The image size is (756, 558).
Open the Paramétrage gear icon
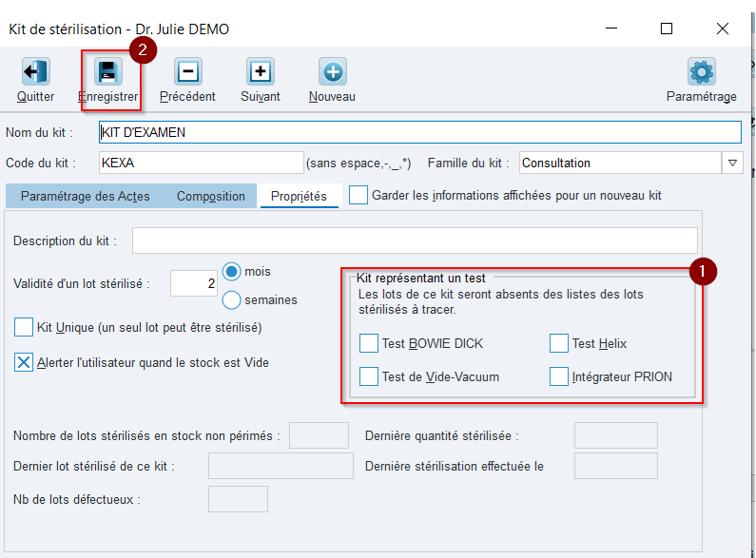pyautogui.click(x=702, y=72)
